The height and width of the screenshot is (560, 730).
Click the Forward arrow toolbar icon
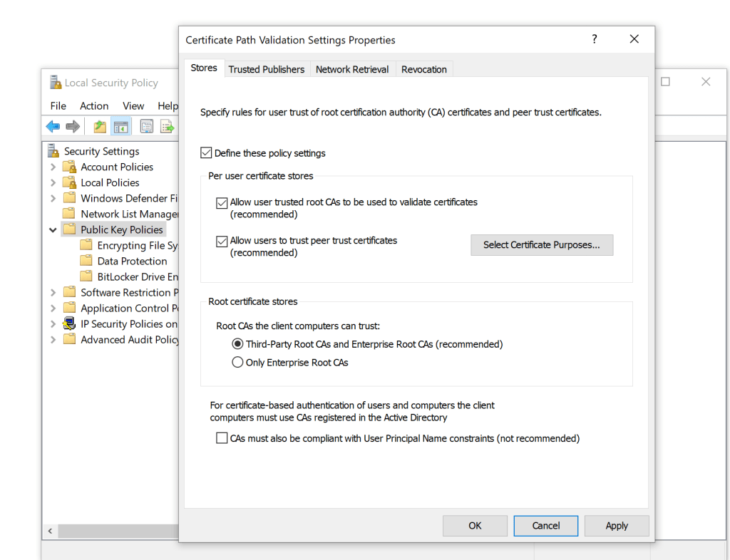click(x=72, y=127)
